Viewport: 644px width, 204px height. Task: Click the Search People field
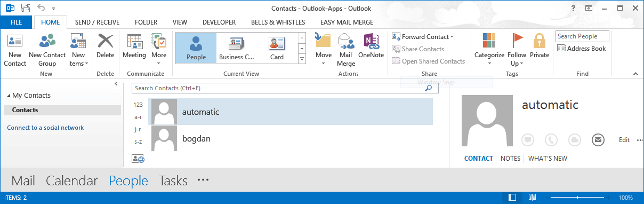coord(582,36)
